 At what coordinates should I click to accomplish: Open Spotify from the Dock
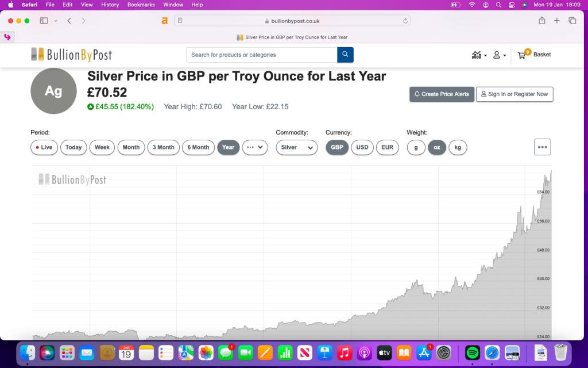(x=472, y=352)
